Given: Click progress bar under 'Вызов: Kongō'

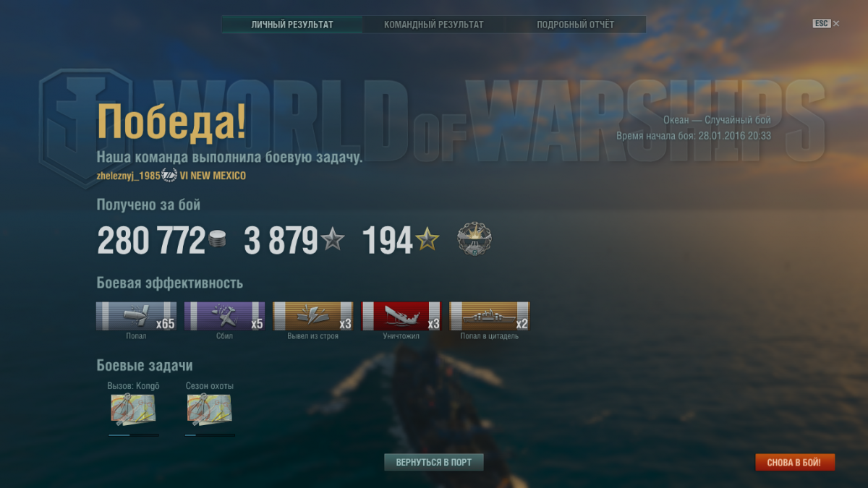Looking at the screenshot, I should [134, 435].
